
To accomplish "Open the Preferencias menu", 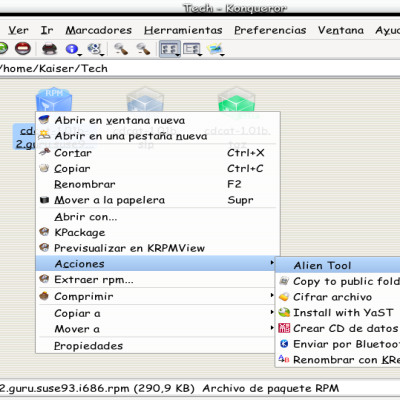I will [270, 30].
